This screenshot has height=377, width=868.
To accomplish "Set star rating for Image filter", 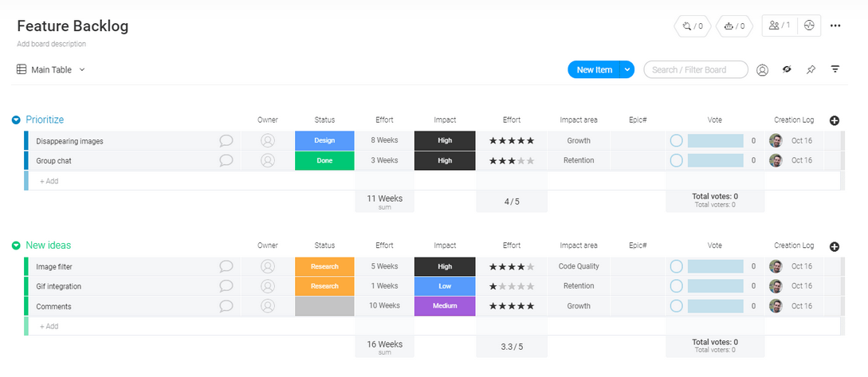I will (512, 266).
